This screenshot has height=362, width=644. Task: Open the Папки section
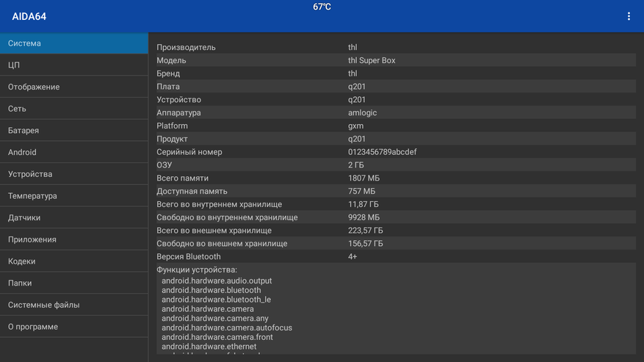74,283
